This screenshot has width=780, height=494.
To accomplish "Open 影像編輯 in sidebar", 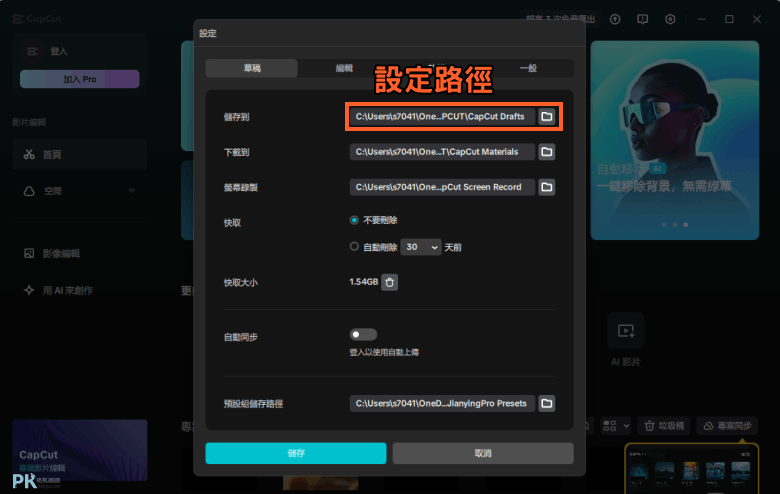I will click(x=52, y=254).
